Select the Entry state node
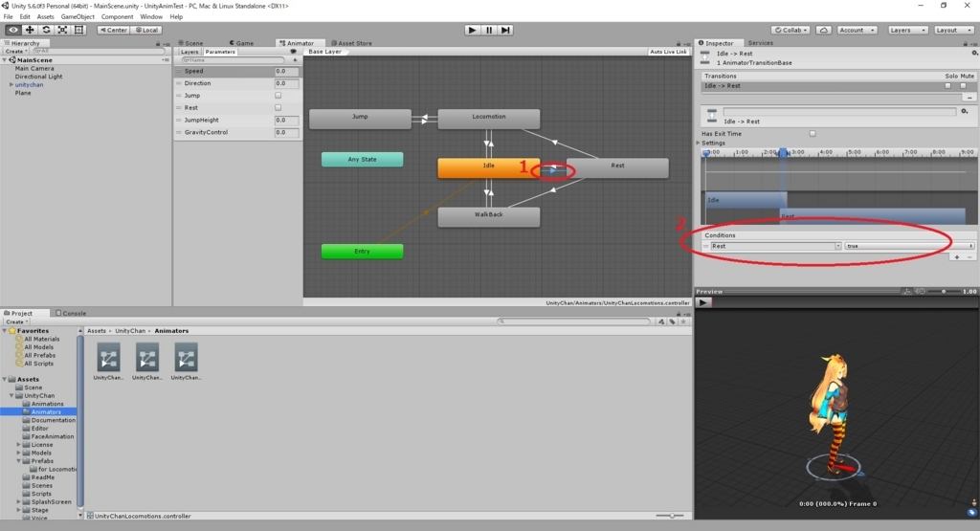This screenshot has height=531, width=980. point(362,251)
